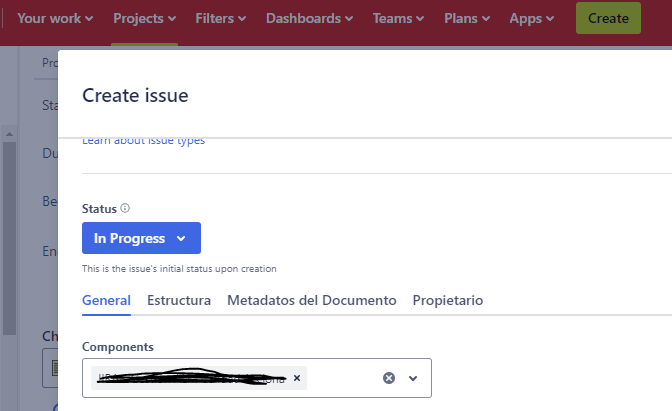The height and width of the screenshot is (411, 672).
Task: Click the background page vertical scrollbar
Action: pyautogui.click(x=9, y=238)
